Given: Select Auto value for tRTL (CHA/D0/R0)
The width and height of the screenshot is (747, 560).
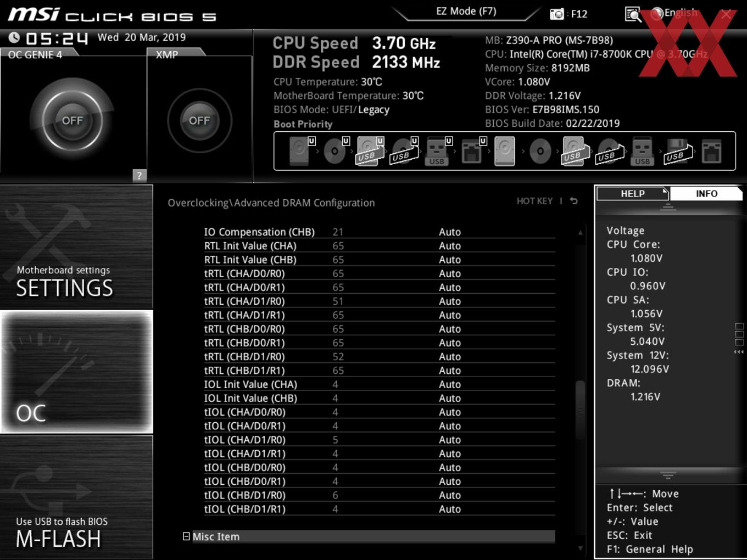Looking at the screenshot, I should (x=450, y=273).
